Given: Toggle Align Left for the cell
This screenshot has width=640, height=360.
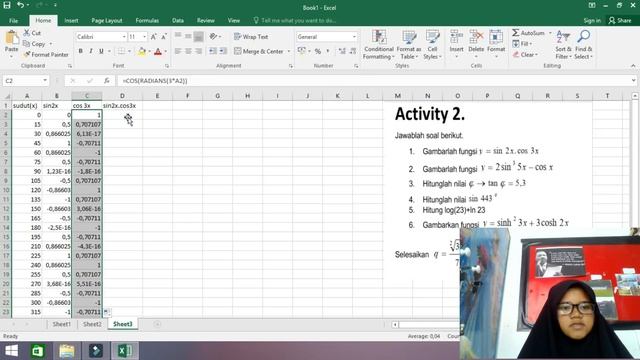Looking at the screenshot, I should [178, 51].
